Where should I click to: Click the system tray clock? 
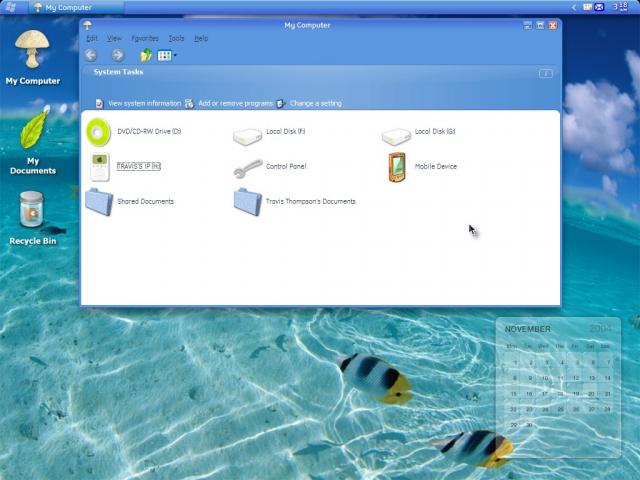pos(620,7)
